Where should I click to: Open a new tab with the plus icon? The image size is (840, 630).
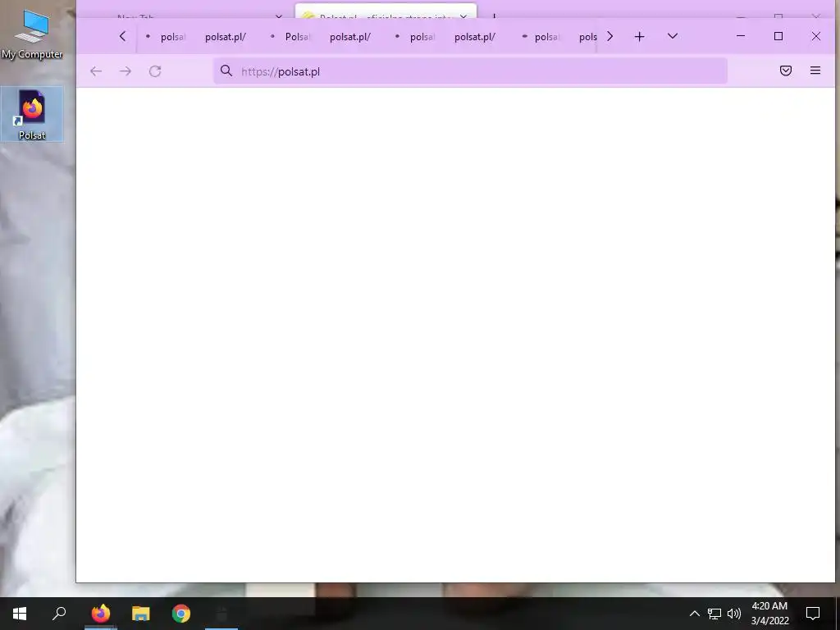[639, 36]
